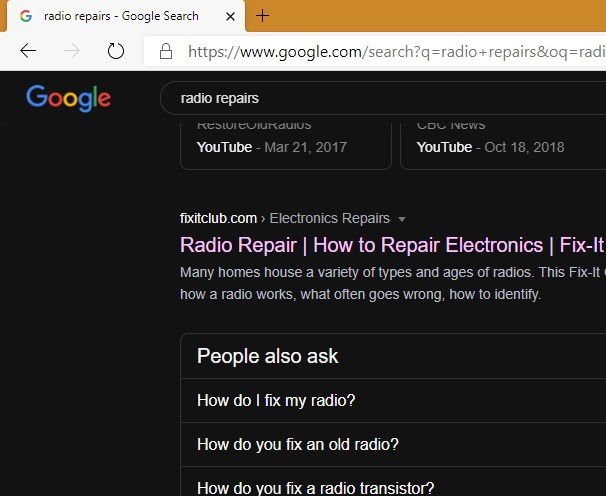Open a new tab with the plus button

[262, 16]
